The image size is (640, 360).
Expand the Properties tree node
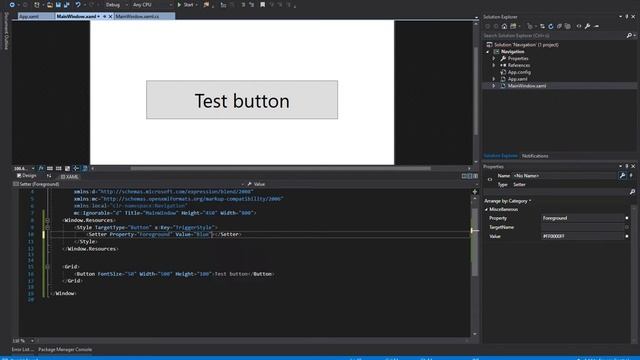pos(494,58)
